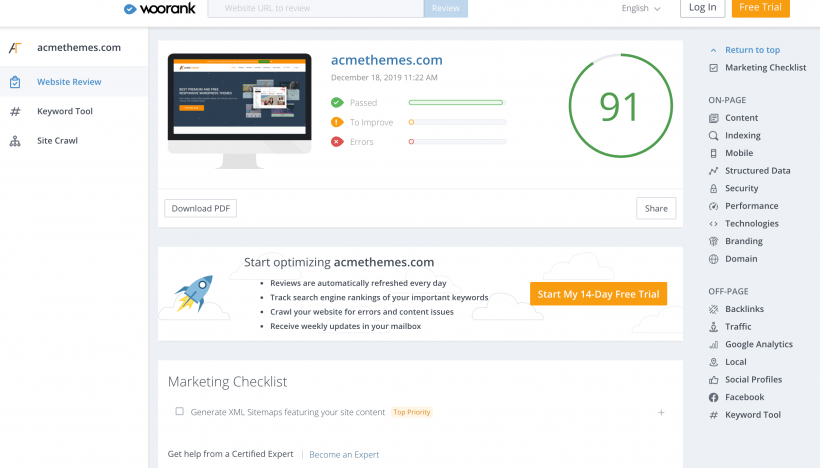Image resolution: width=820 pixels, height=468 pixels.
Task: Click Start My 14-Day Free Trial
Action: [x=598, y=294]
